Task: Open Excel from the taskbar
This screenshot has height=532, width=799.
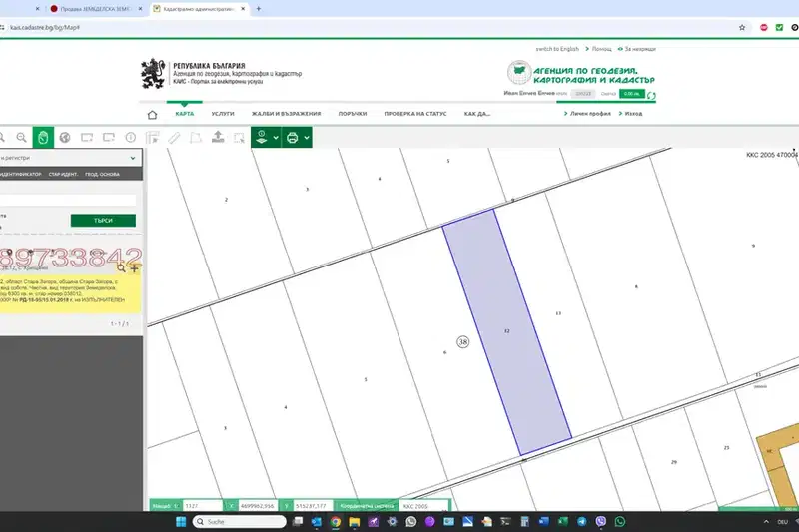Action: coord(563,522)
